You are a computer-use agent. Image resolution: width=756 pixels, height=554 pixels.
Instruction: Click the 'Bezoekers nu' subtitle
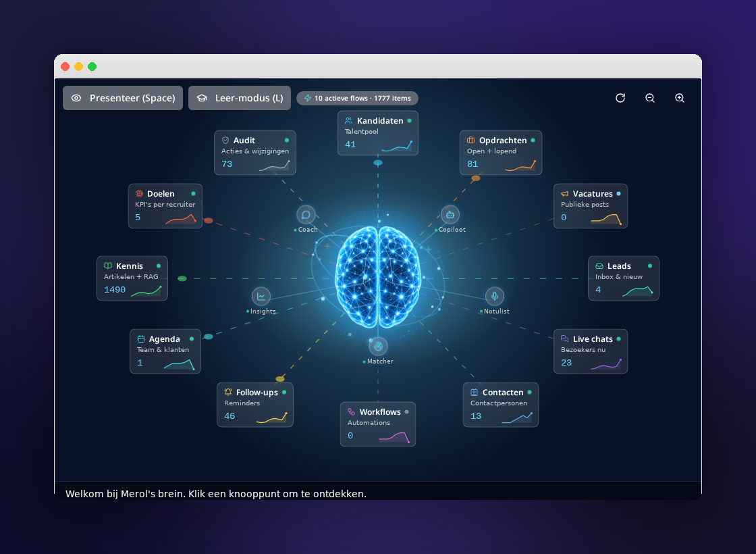[583, 349]
